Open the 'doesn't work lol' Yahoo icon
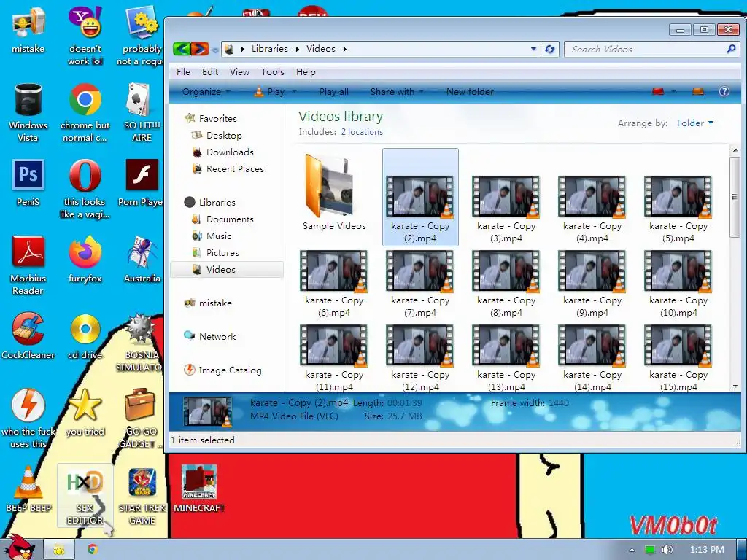Image resolution: width=747 pixels, height=560 pixels. (85, 36)
